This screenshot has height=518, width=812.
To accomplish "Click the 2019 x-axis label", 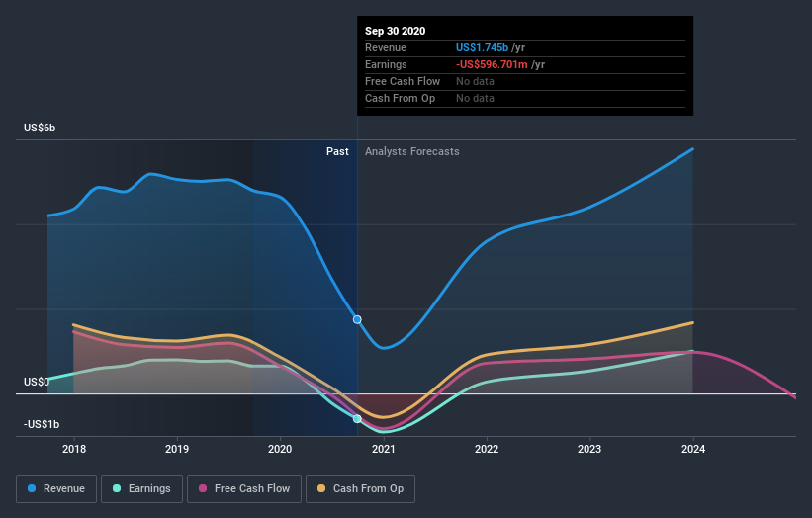I will 177,449.
